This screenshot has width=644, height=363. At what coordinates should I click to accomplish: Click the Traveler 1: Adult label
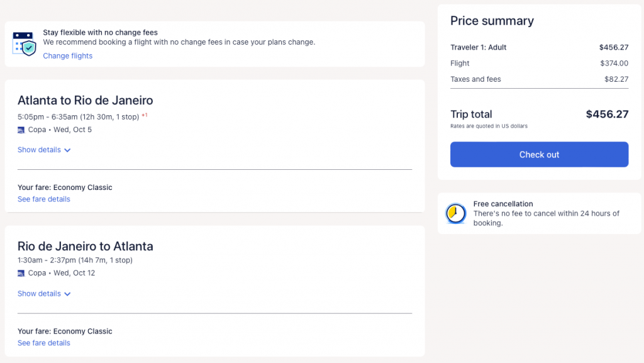point(478,48)
